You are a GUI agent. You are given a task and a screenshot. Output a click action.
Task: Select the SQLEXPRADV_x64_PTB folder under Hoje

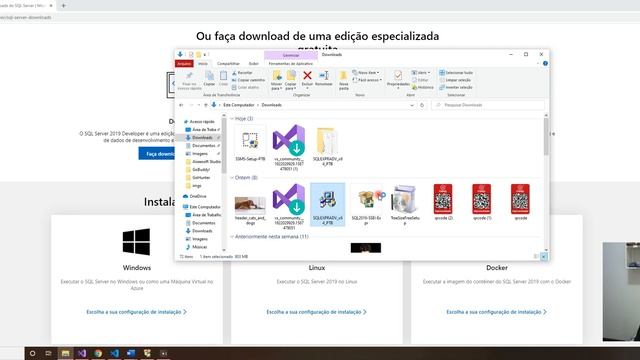coord(327,146)
